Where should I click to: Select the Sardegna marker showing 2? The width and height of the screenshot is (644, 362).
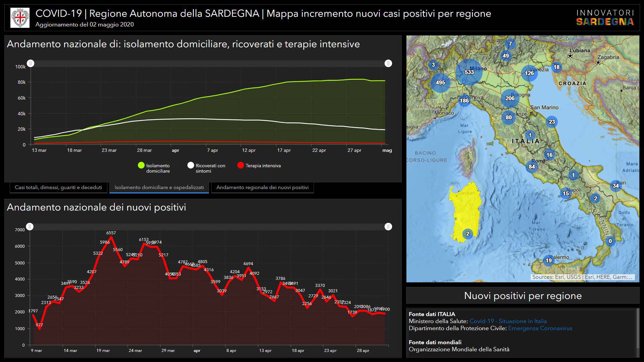tap(468, 234)
